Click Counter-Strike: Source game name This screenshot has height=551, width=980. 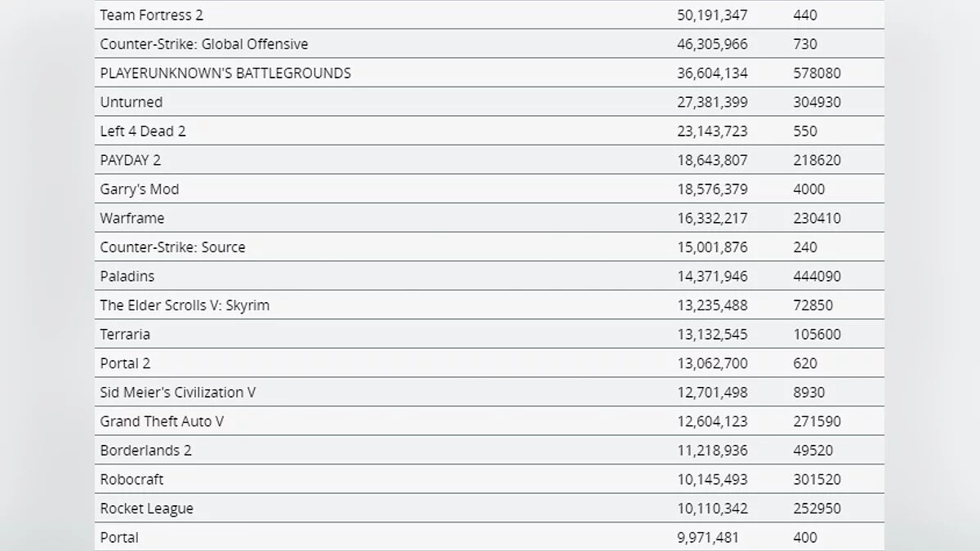pyautogui.click(x=172, y=247)
